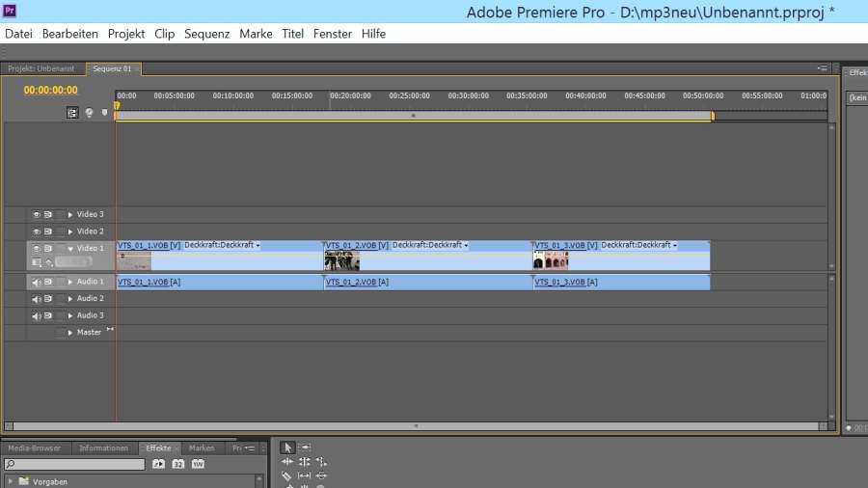The width and height of the screenshot is (868, 488).
Task: Toggle sync lock on Video 2 track
Action: pos(48,231)
